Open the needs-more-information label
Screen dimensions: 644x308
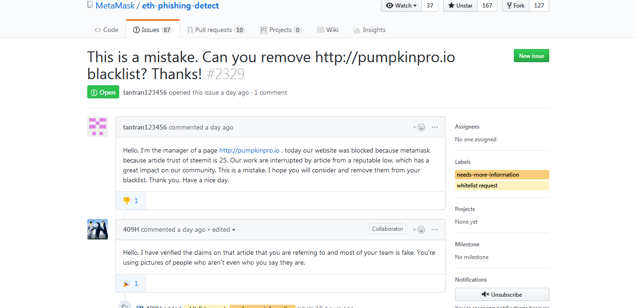[x=502, y=175]
